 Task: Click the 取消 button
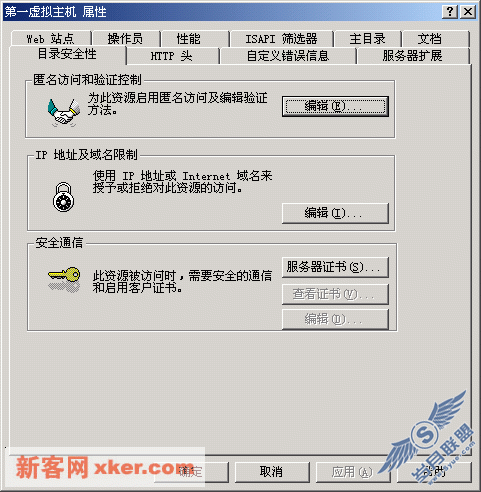tap(272, 472)
